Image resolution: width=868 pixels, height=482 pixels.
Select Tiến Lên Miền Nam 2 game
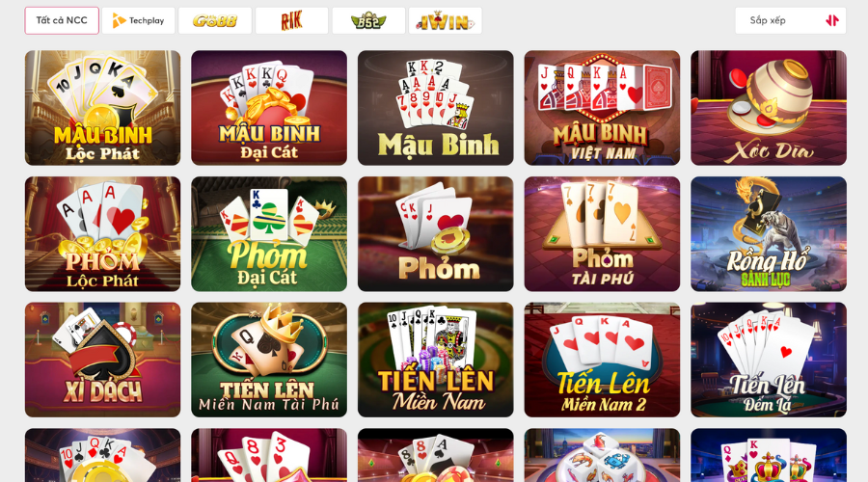pos(602,360)
